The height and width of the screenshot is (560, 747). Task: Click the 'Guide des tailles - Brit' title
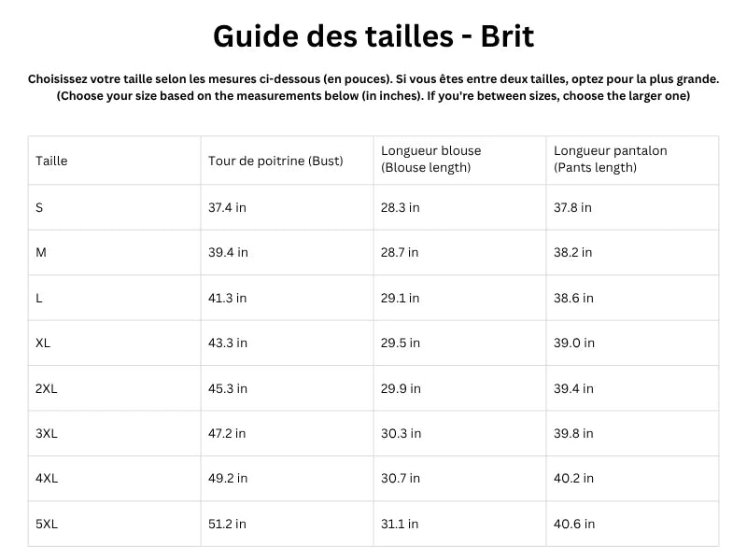coord(373,36)
